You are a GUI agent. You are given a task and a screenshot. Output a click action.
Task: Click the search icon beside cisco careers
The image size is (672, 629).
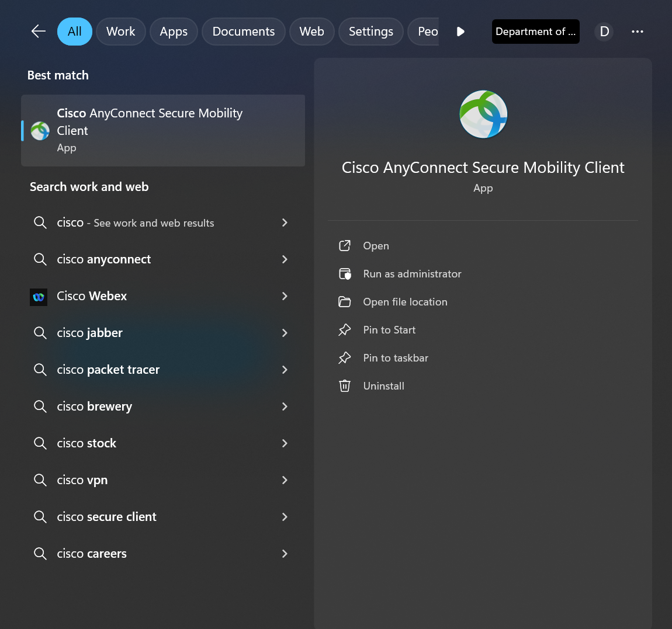coord(40,554)
